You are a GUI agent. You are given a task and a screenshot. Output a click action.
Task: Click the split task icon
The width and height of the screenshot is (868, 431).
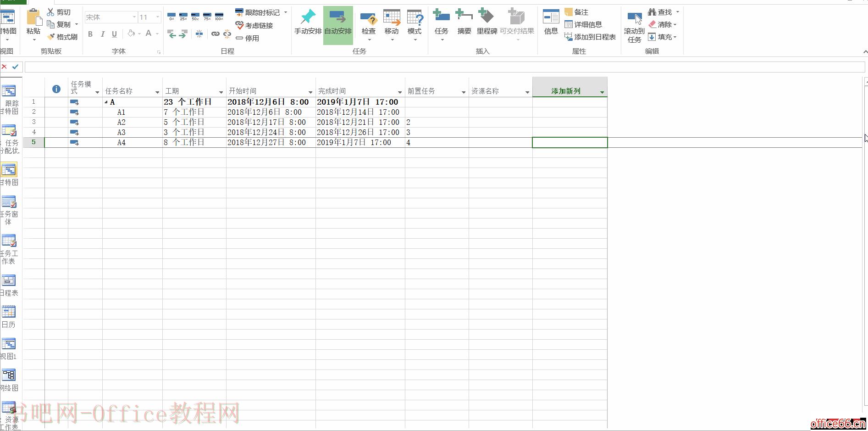[199, 34]
